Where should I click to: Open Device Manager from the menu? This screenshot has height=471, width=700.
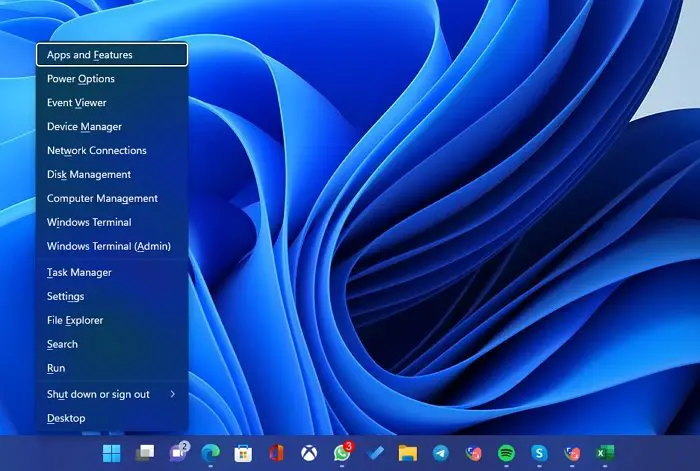(x=112, y=126)
